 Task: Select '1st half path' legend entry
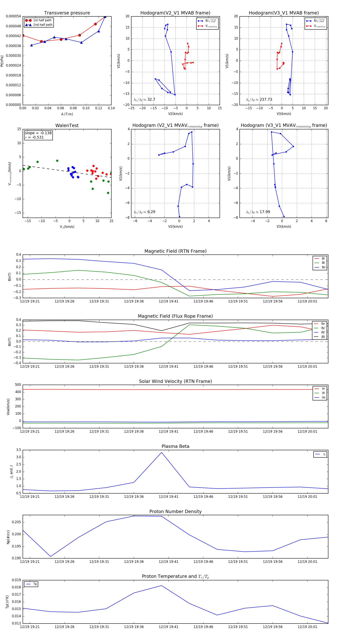[39, 20]
